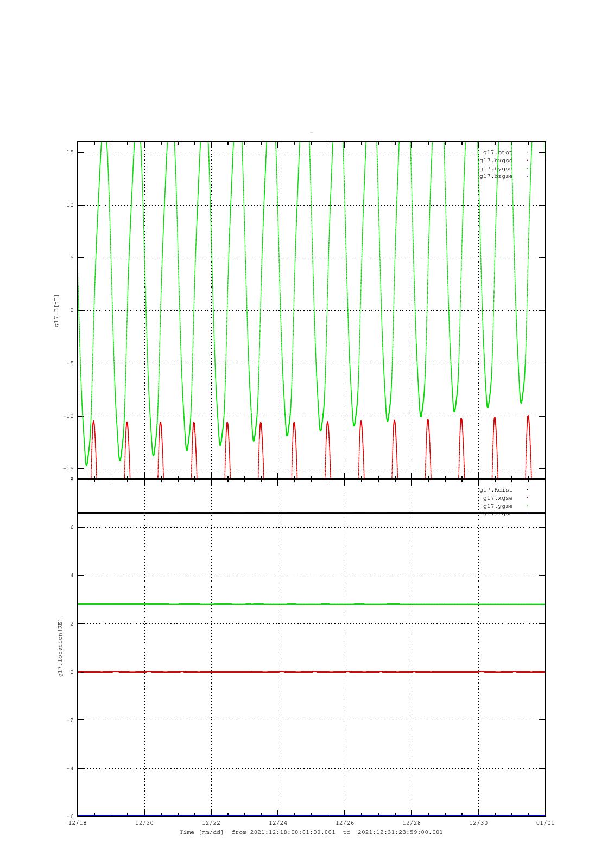Viewport: 614px width, 868px height.
Task: Select the 12/24 date tick label
Action: 278,823
